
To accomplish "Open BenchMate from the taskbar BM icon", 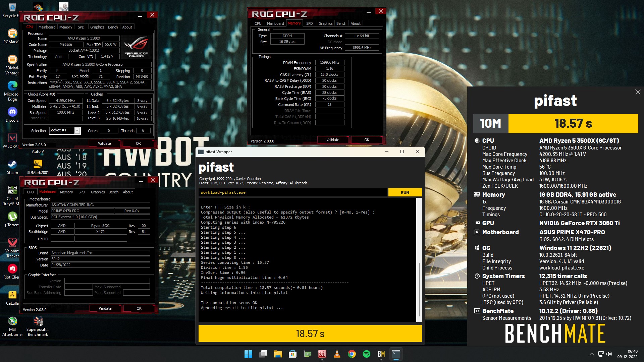I will [381, 354].
